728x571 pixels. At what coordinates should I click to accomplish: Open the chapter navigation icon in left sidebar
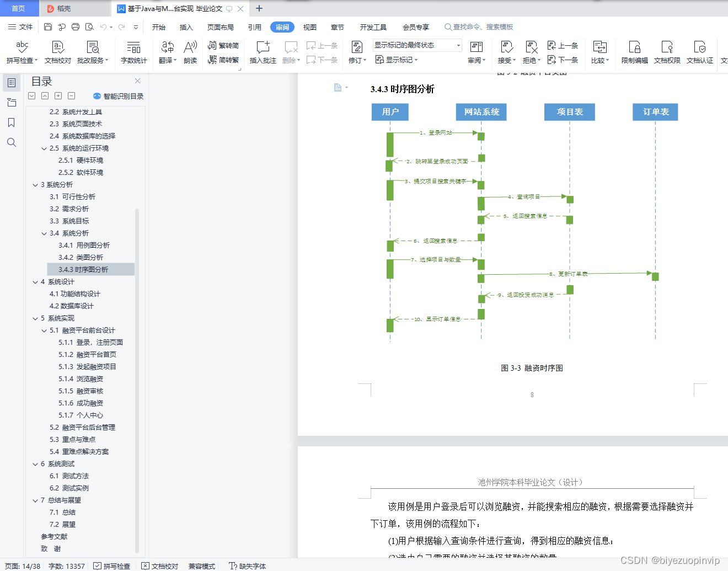pos(12,103)
